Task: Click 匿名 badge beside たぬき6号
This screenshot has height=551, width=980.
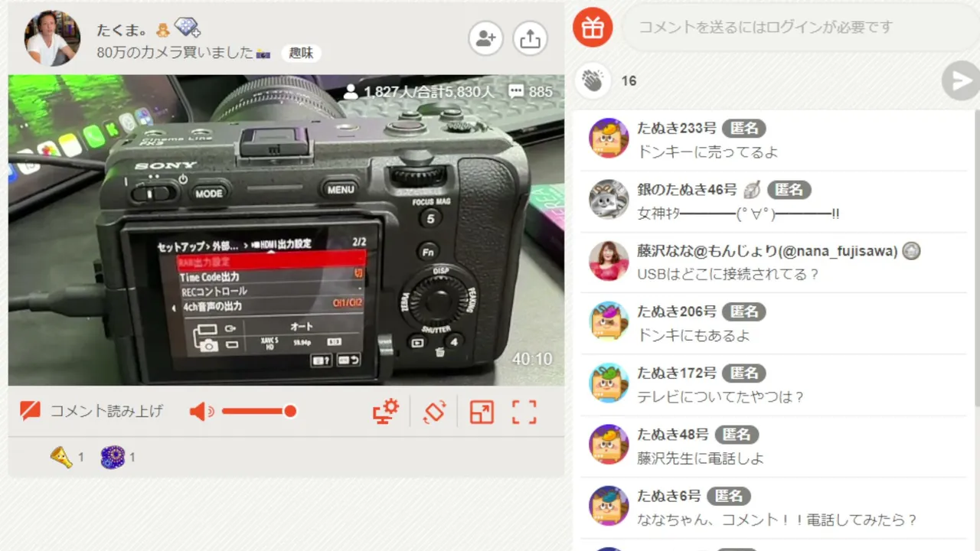Action: point(729,496)
